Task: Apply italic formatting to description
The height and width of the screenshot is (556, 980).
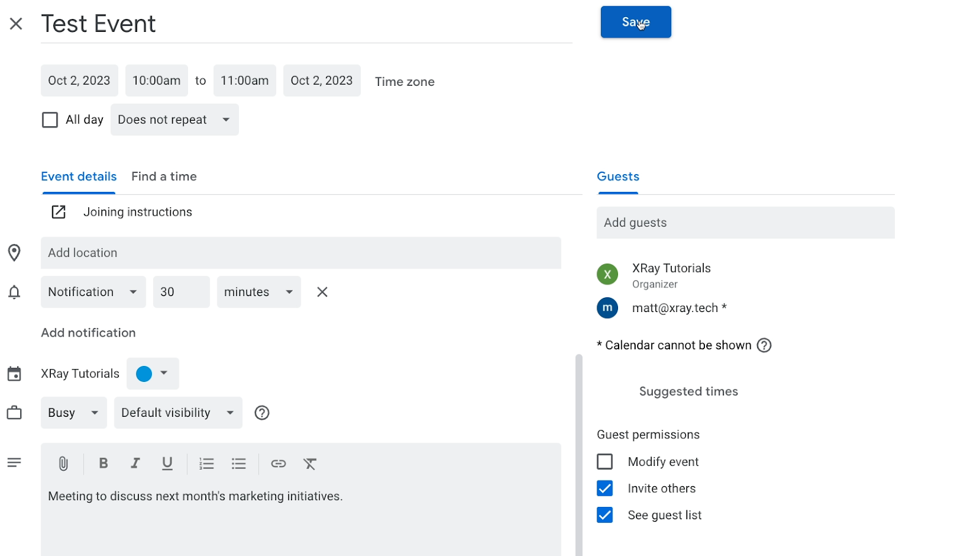Action: [135, 463]
